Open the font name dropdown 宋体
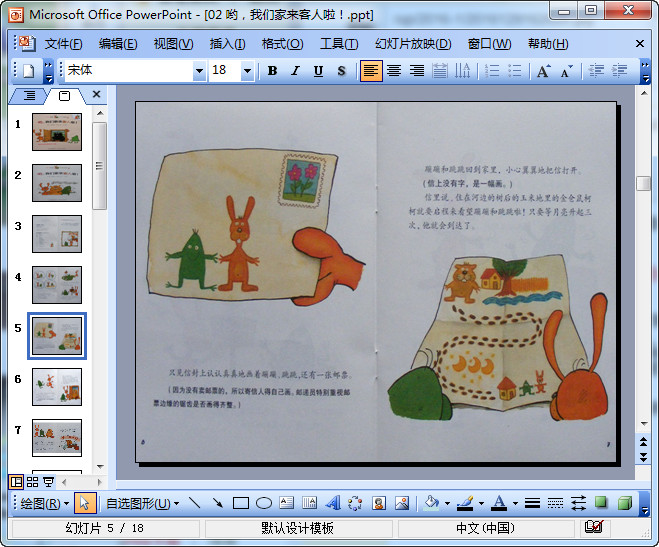The image size is (659, 547). click(x=199, y=71)
